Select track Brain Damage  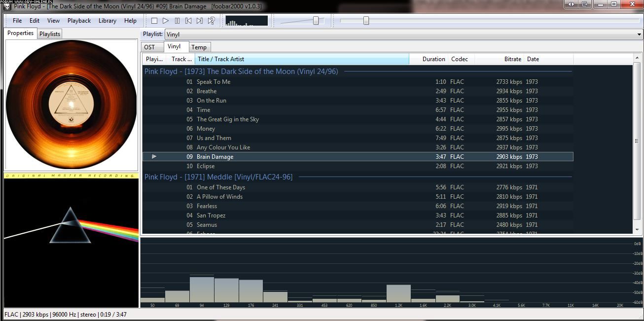click(358, 157)
